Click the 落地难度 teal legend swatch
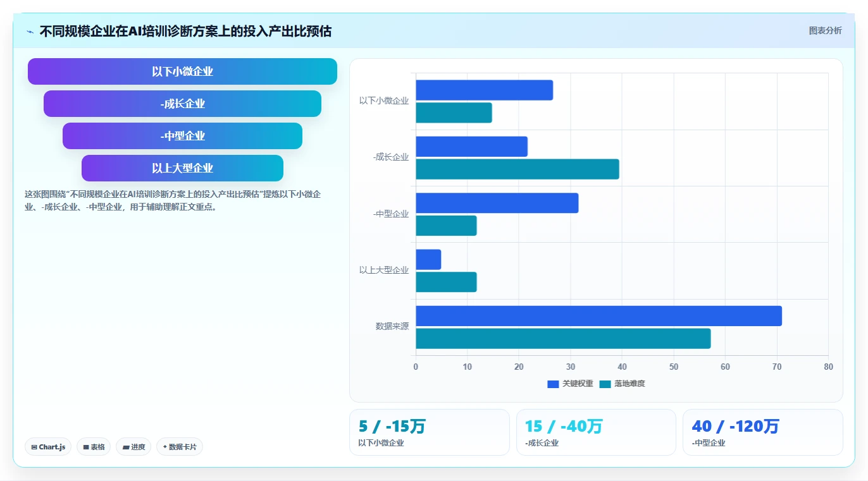The height and width of the screenshot is (481, 868). tap(605, 384)
